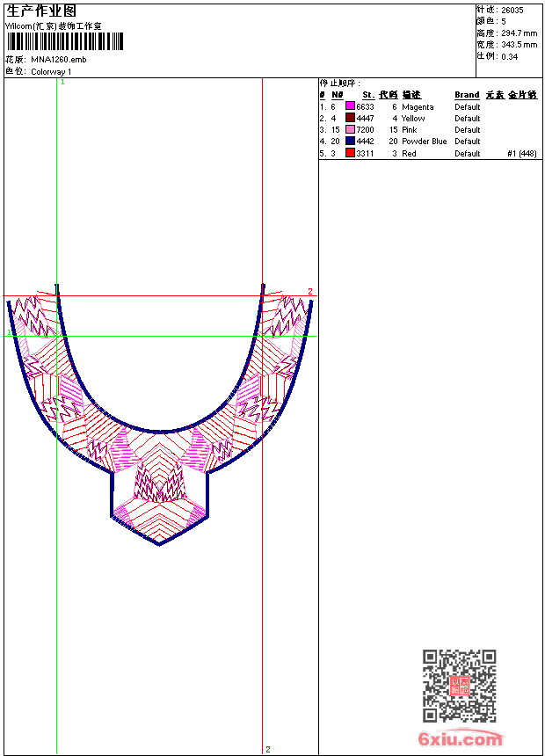Click the pink swatch beside 7200
Image resolution: width=545 pixels, height=756 pixels.
(x=350, y=129)
